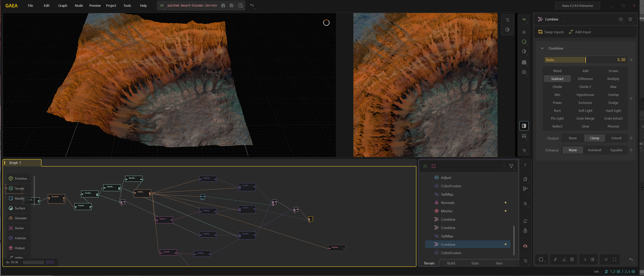Click the filter funnel icon in node list
The width and height of the screenshot is (644, 276).
pyautogui.click(x=511, y=166)
